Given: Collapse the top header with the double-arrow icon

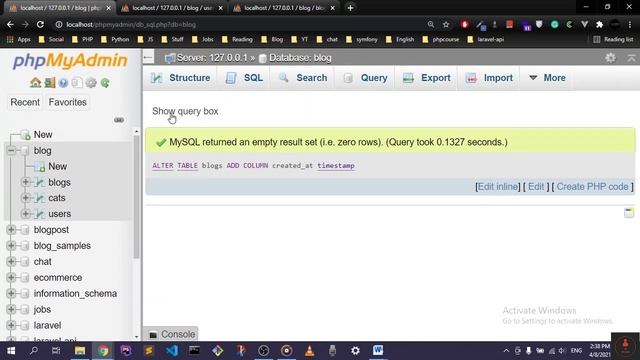Looking at the screenshot, I should pyautogui.click(x=631, y=58).
